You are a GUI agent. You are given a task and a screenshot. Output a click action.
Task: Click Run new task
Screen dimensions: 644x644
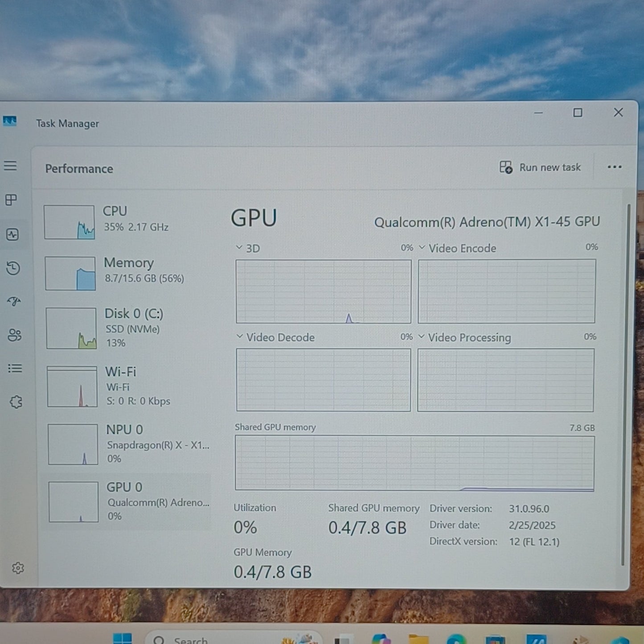pos(540,168)
